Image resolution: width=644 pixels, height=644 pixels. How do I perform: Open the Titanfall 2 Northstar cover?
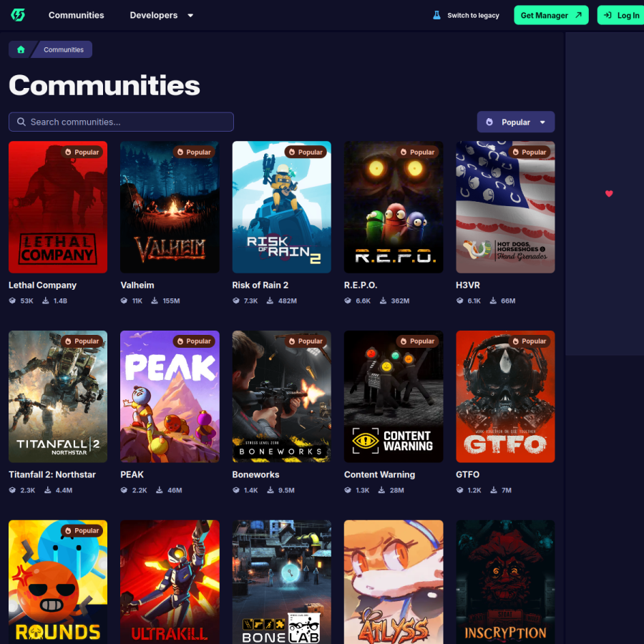click(58, 396)
